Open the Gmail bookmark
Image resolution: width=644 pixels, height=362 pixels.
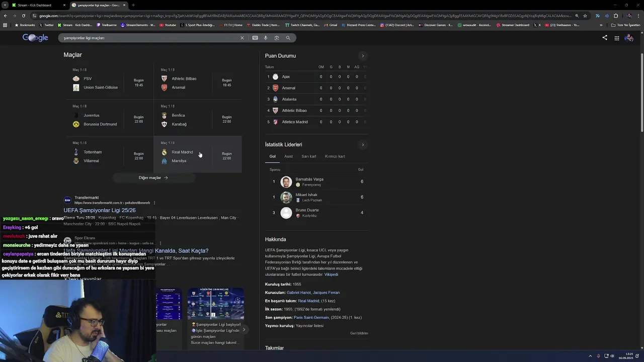[x=331, y=25]
